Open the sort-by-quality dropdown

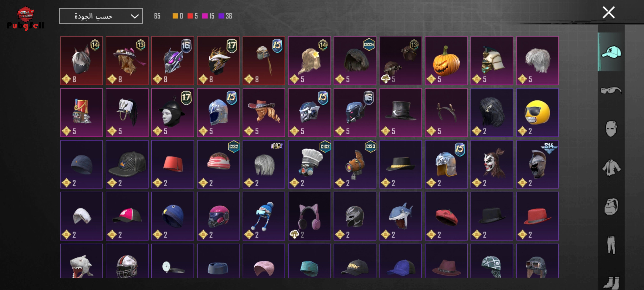click(x=101, y=16)
